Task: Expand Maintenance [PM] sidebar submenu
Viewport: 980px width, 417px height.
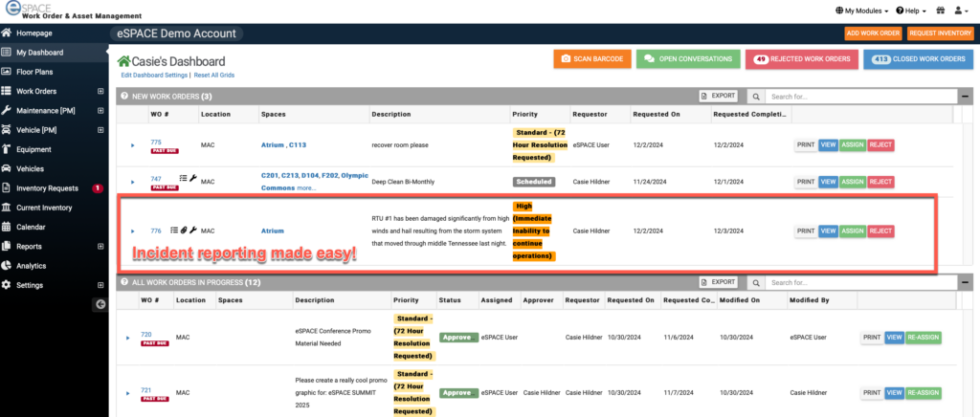Action: click(x=100, y=111)
